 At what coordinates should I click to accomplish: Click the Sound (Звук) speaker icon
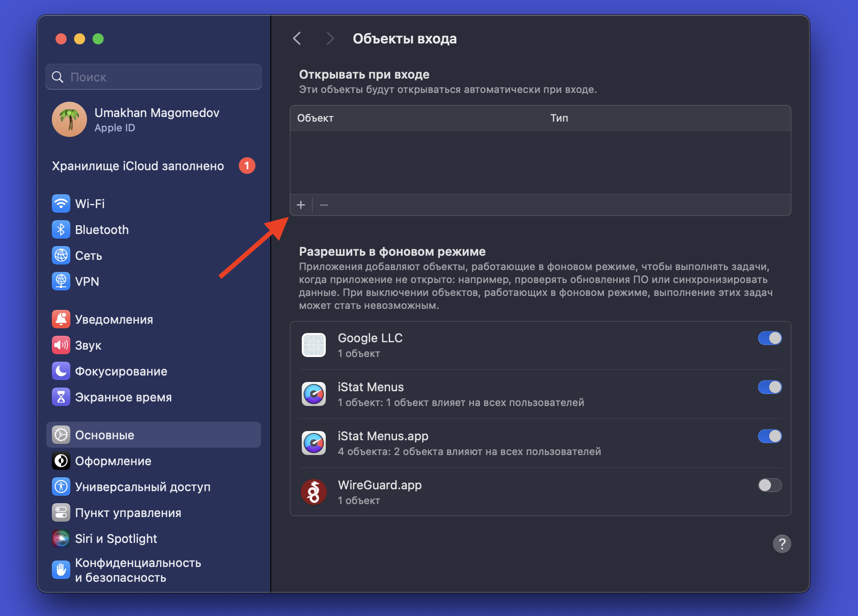61,345
